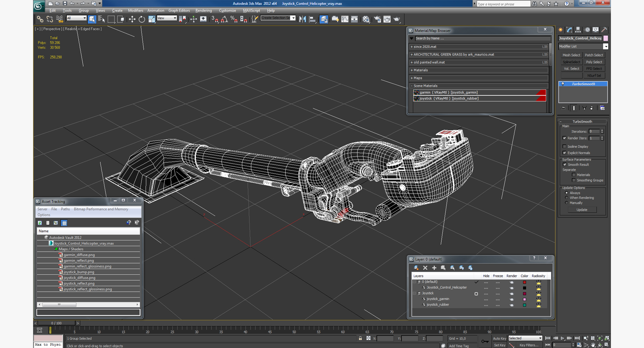Viewport: 644px width, 348px height.
Task: Toggle Angle Snap tool
Action: point(224,19)
